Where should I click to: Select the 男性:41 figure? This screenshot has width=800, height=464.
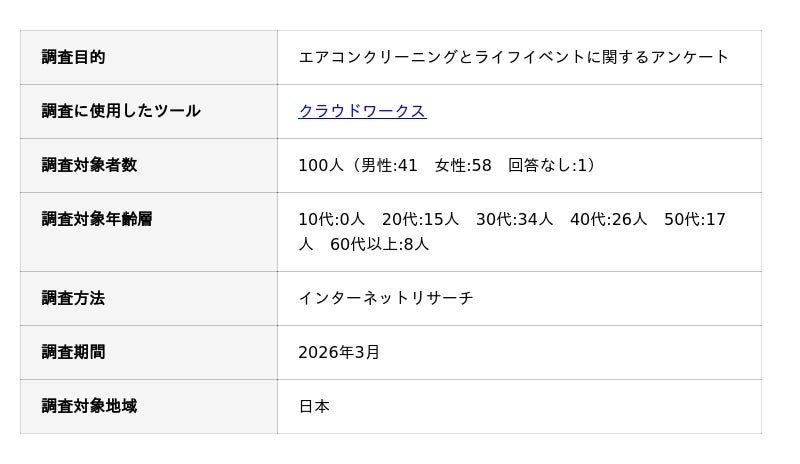pyautogui.click(x=389, y=165)
